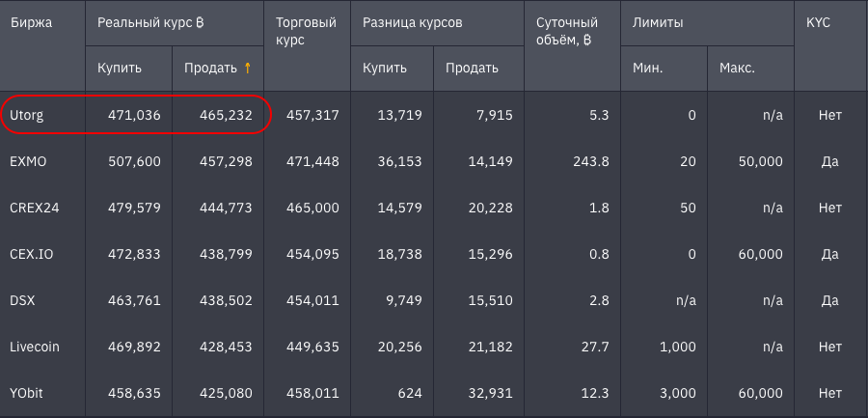
Task: Select Utorg trading rate 457,317
Action: click(x=312, y=115)
